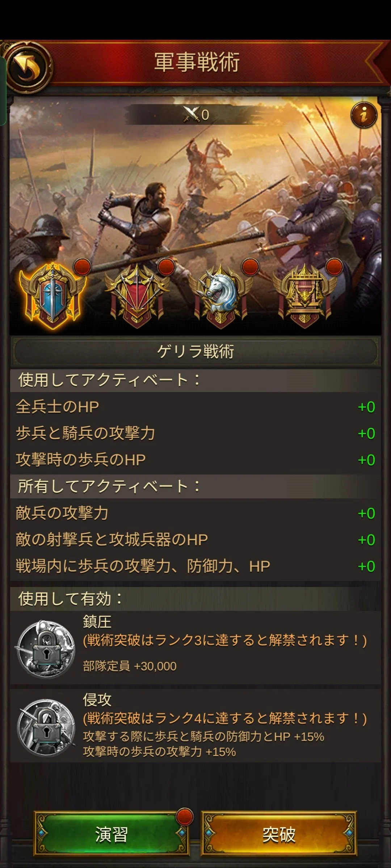
Task: Tap the 軍事戦術 header title
Action: pyautogui.click(x=197, y=62)
